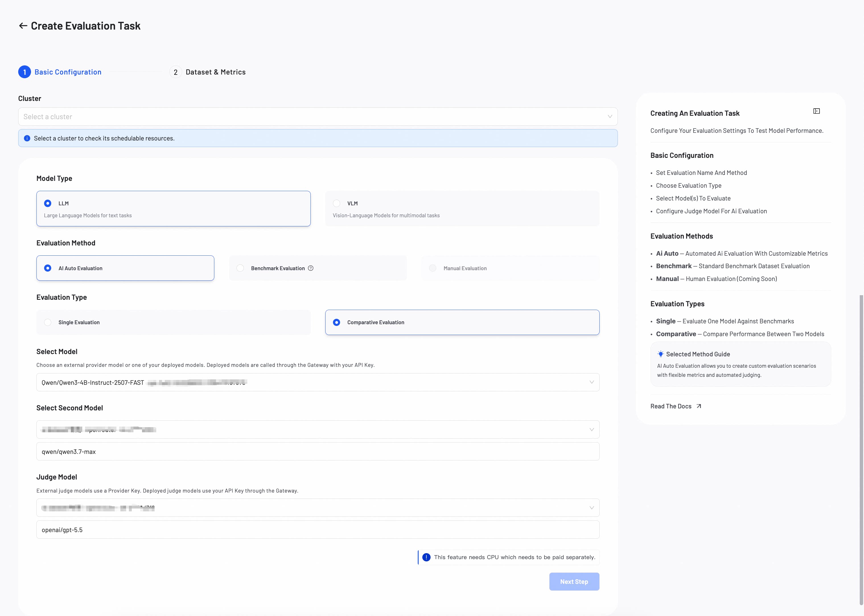
Task: Click the step 1 circle for Basic Configuration
Action: point(25,72)
